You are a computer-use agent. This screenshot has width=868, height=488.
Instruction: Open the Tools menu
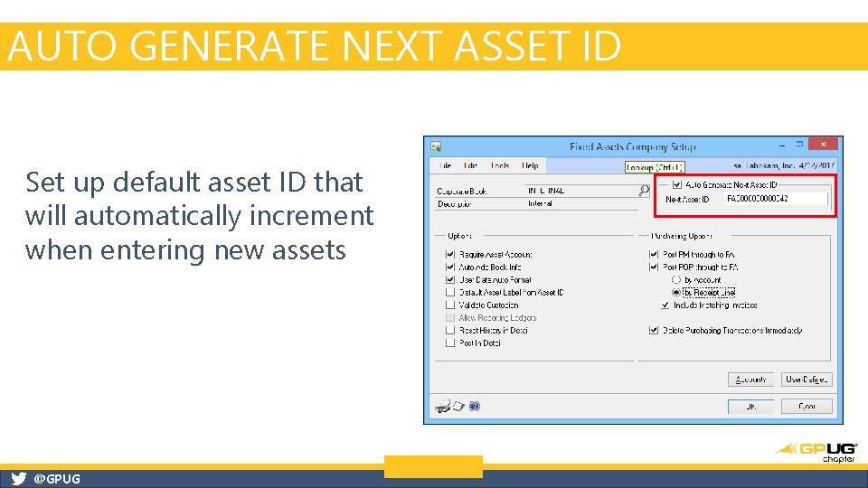[x=500, y=165]
